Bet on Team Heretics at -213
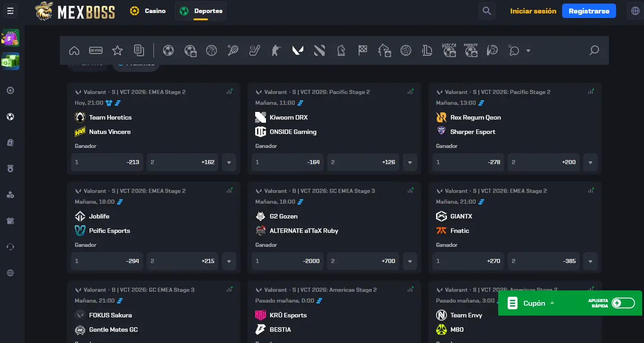The image size is (644, 343). 107,162
